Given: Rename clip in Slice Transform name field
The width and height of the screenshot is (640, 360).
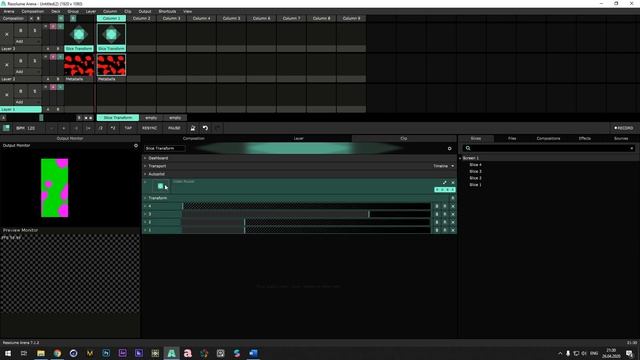Looking at the screenshot, I should click(164, 149).
